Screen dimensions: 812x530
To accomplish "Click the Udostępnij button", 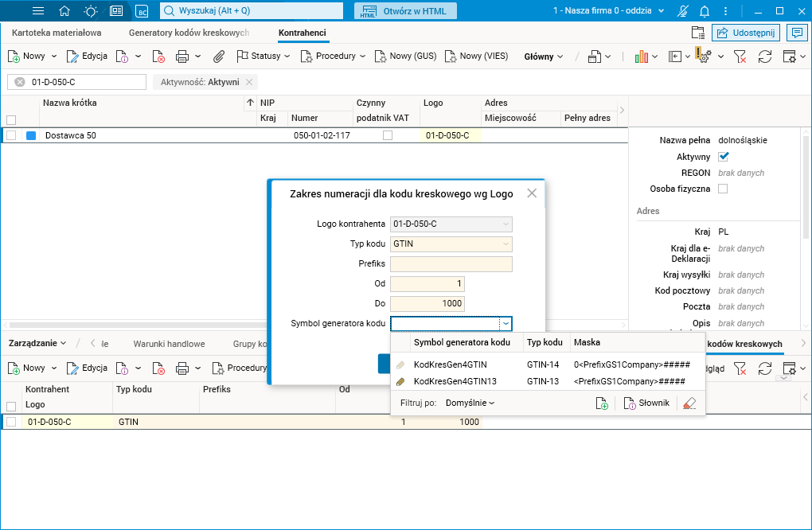I will (746, 33).
